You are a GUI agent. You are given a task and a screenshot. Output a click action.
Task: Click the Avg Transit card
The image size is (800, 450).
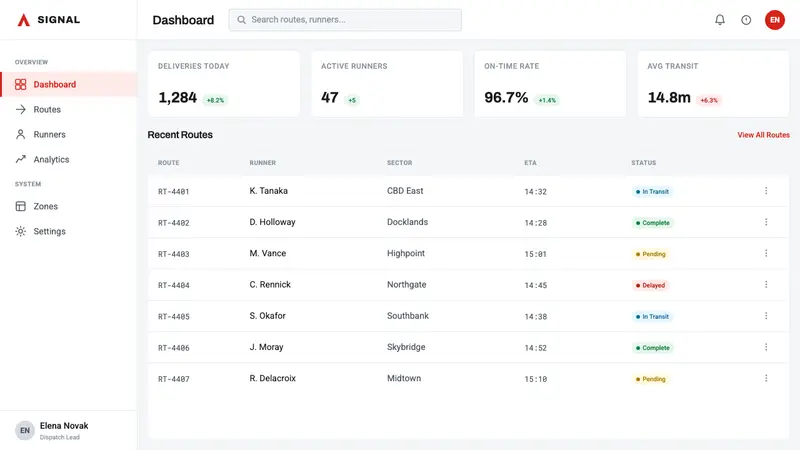tap(713, 84)
